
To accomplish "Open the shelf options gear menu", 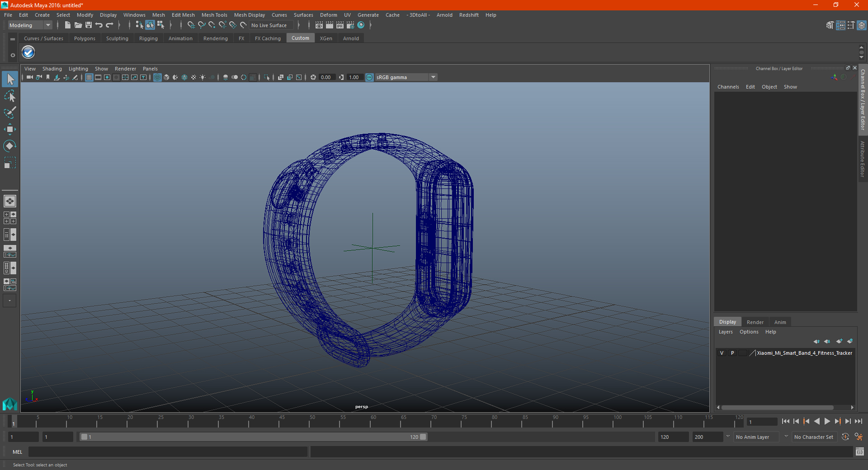I will point(13,55).
